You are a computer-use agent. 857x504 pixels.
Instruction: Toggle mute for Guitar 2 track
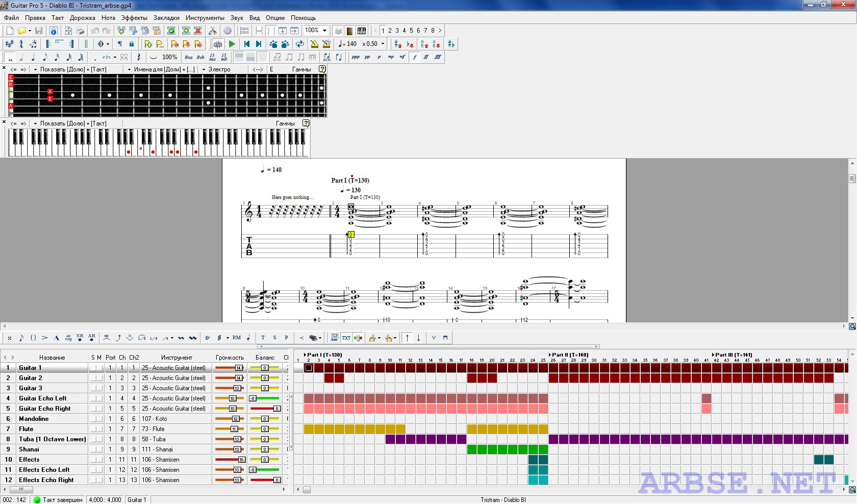[99, 378]
